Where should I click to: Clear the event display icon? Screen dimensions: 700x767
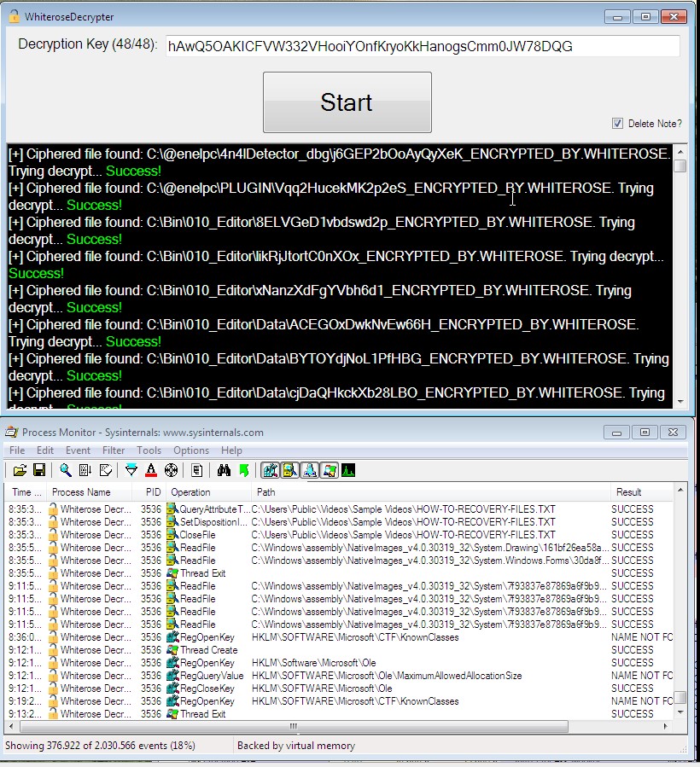pos(105,471)
